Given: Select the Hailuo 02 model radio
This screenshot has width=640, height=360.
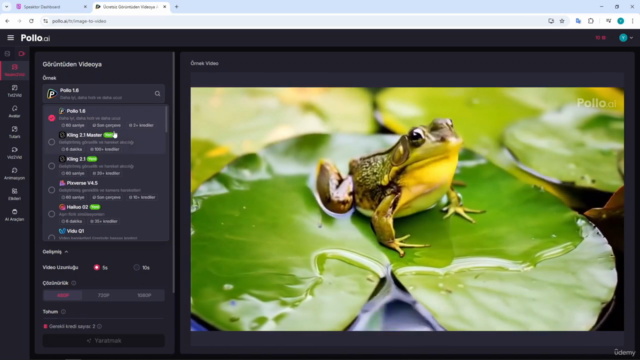Looking at the screenshot, I should click(x=51, y=214).
